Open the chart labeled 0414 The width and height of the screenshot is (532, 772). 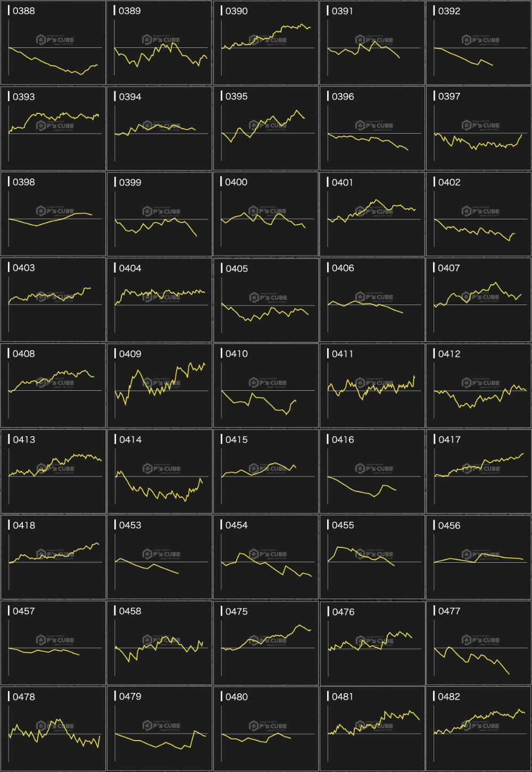(160, 471)
